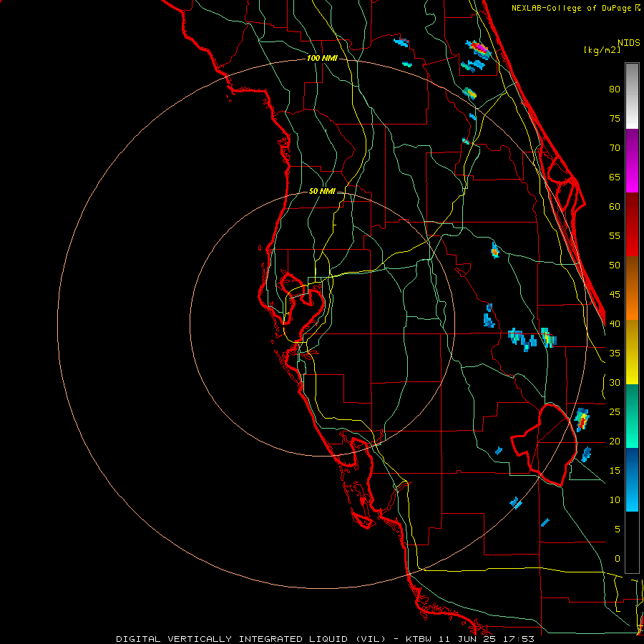Click the large lake outlined in thick red
This screenshot has width=644, height=644.
546,444
